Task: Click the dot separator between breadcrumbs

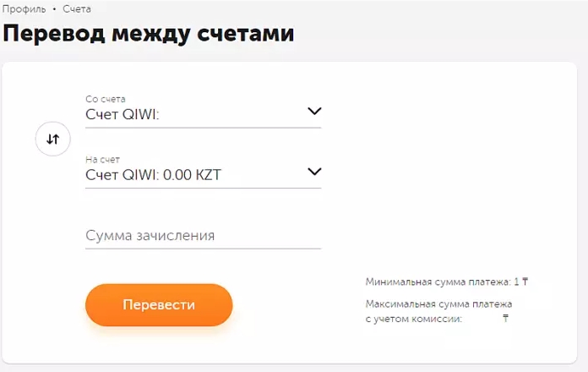Action: pos(54,9)
